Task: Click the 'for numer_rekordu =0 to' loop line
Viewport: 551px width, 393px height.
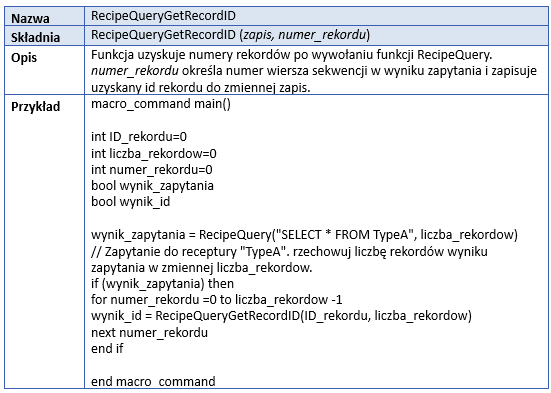Action: [x=216, y=300]
